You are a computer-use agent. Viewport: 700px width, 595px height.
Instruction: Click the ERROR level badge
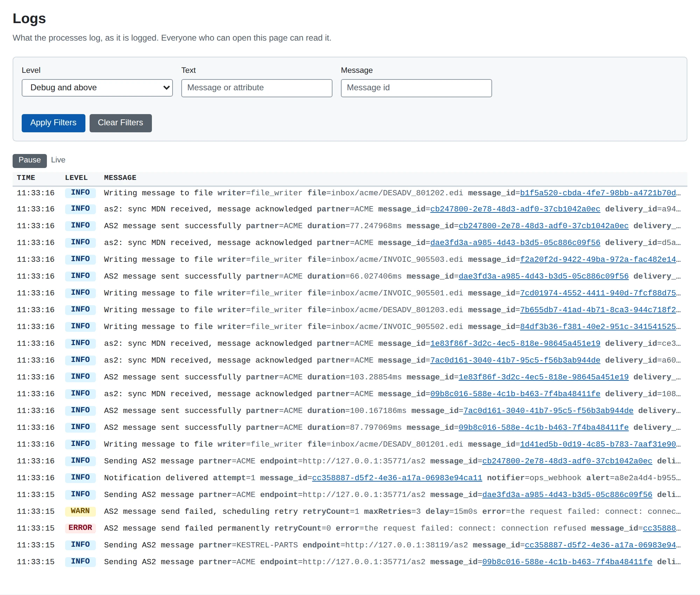coord(80,528)
